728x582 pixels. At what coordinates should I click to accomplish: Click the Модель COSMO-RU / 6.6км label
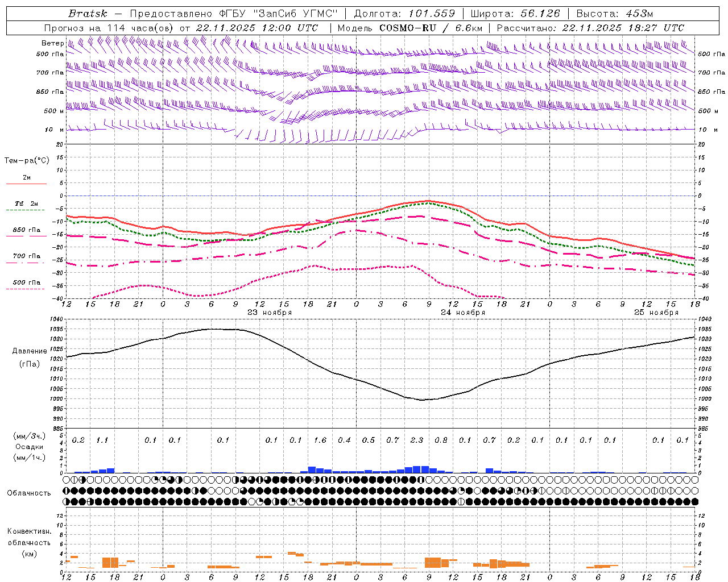point(410,28)
